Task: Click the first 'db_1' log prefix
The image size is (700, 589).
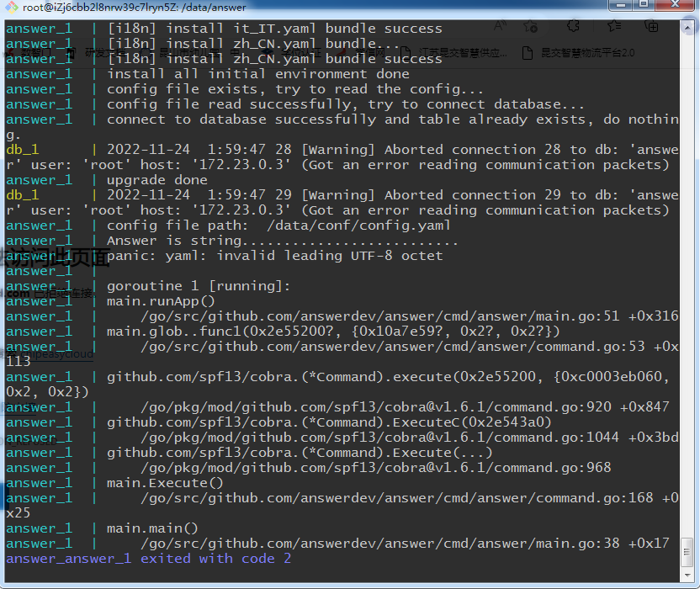Action: tap(23, 150)
